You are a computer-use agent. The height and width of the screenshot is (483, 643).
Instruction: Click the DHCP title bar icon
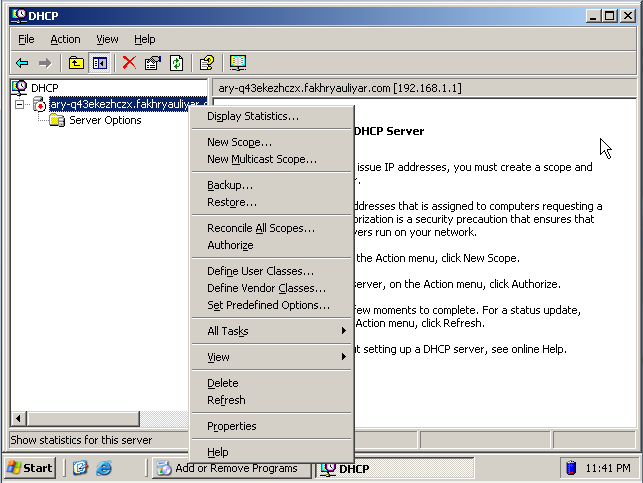pos(19,16)
